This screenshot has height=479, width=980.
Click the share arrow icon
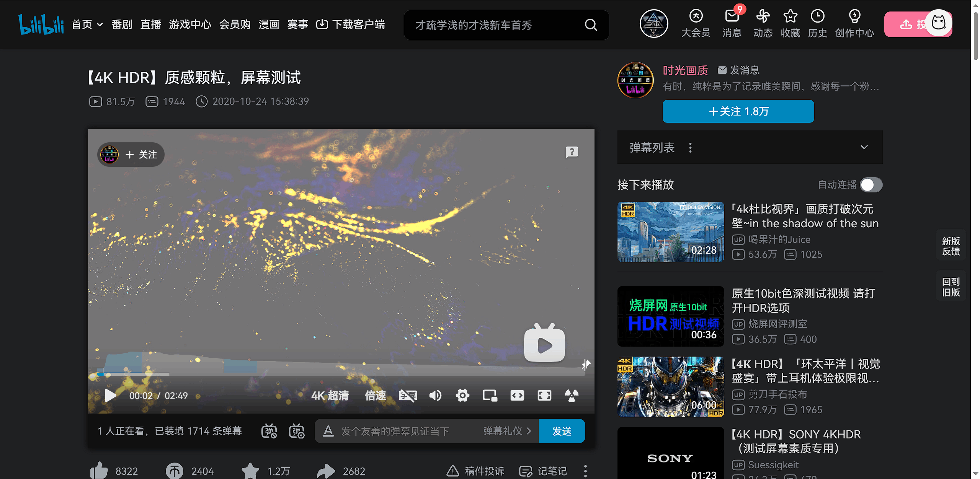tap(326, 471)
